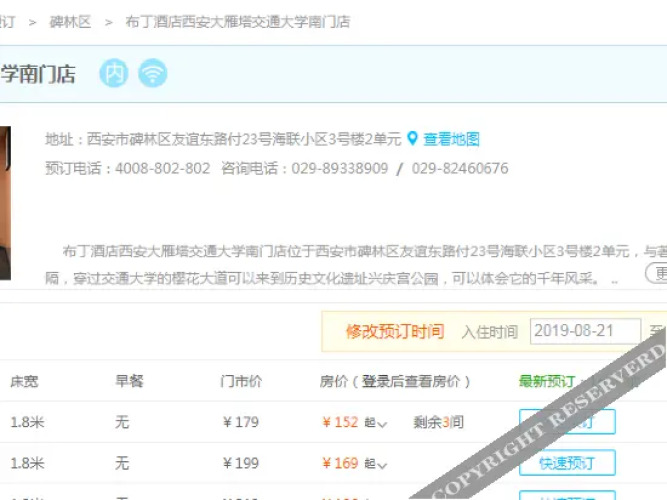Click the 修改预订时间 label

394,331
